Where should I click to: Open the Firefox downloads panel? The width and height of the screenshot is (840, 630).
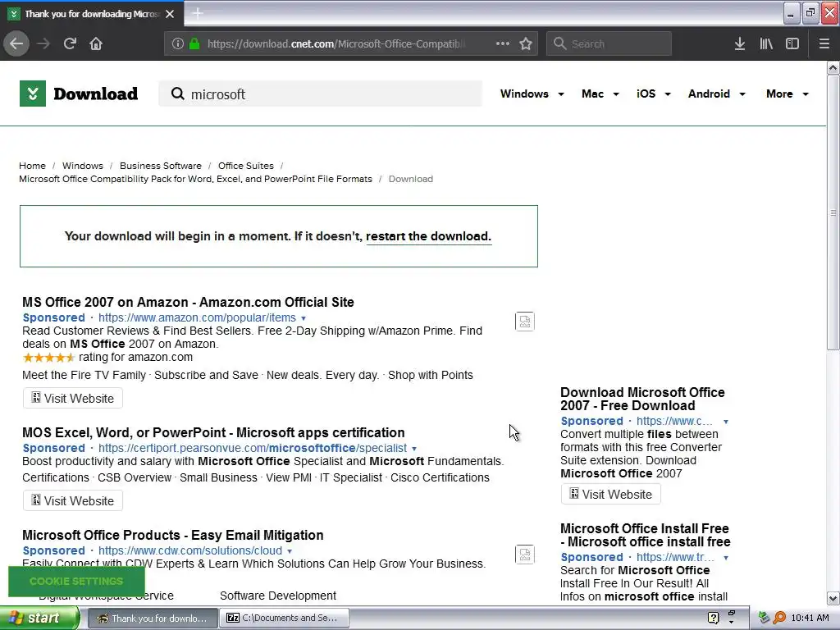coord(740,43)
